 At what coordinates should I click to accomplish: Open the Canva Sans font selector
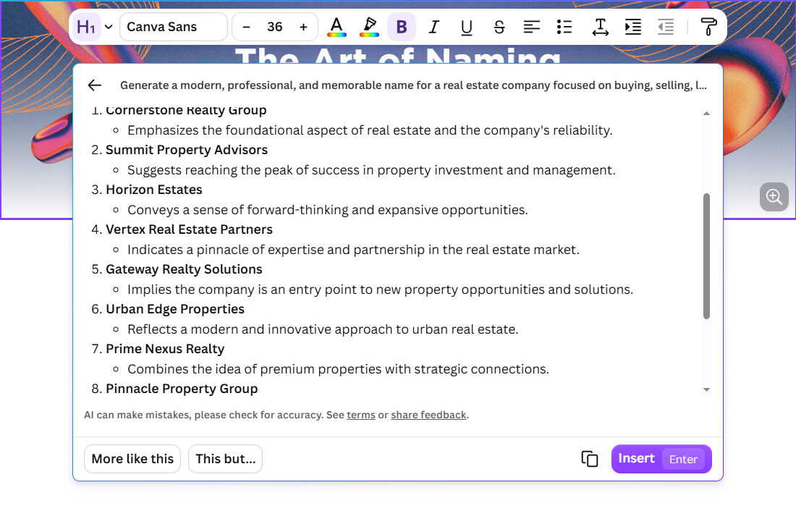coord(174,27)
